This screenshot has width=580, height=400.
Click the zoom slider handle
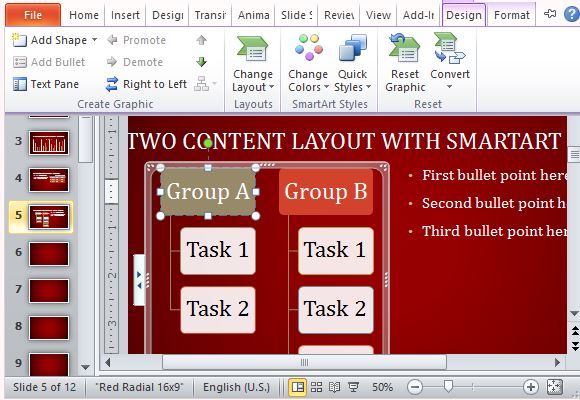[448, 387]
